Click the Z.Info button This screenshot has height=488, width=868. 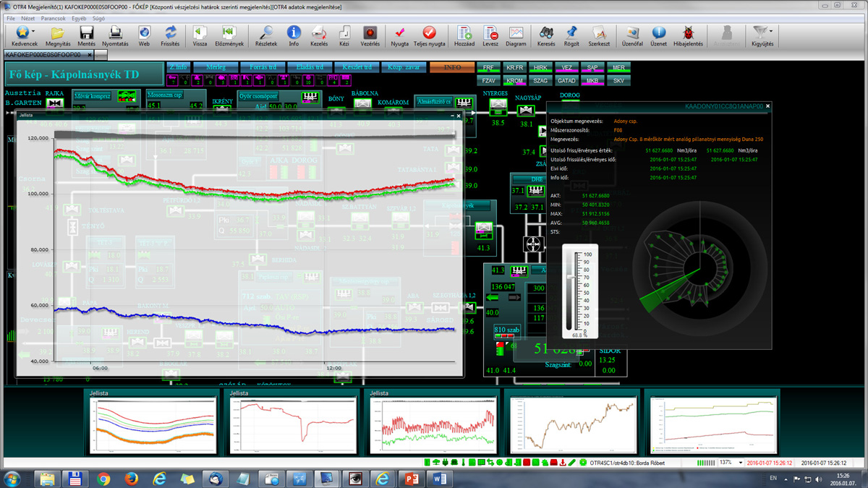click(177, 67)
